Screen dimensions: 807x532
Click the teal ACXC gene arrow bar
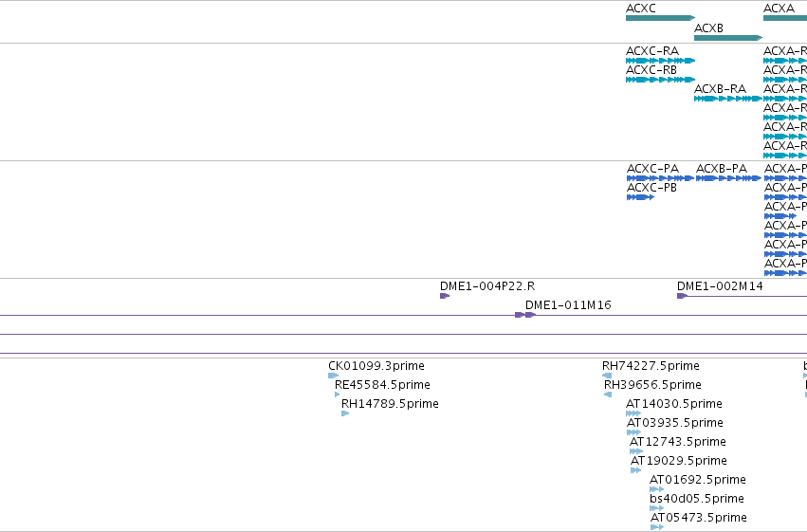pyautogui.click(x=660, y=18)
